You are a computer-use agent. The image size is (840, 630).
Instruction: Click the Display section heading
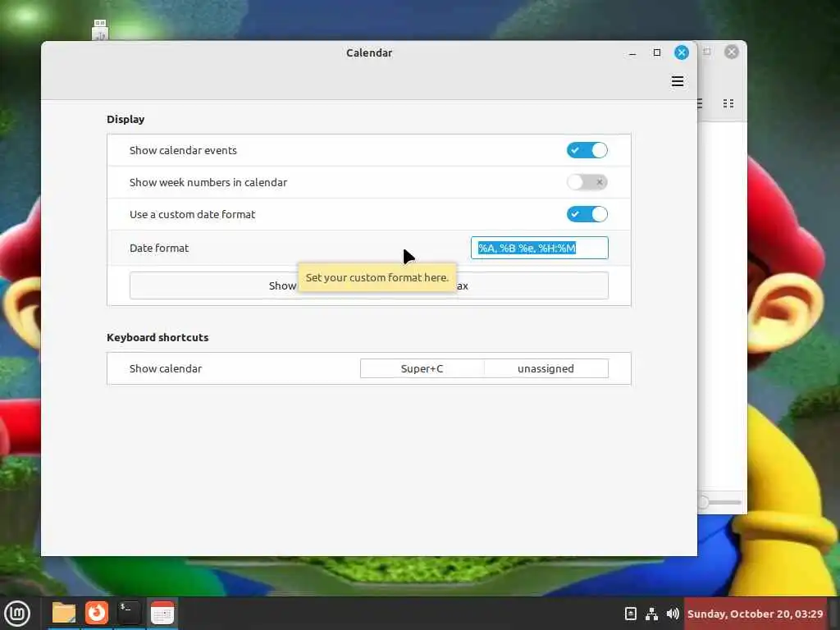[126, 119]
